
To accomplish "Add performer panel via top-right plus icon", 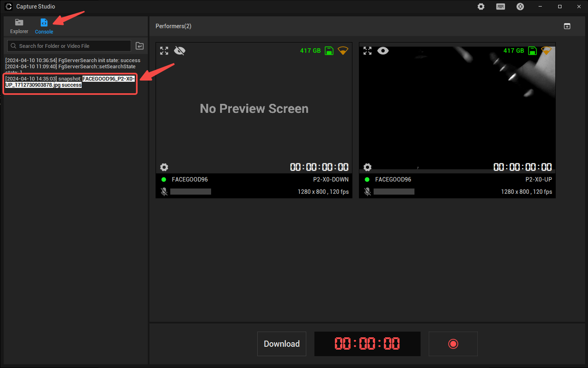I will tap(567, 26).
